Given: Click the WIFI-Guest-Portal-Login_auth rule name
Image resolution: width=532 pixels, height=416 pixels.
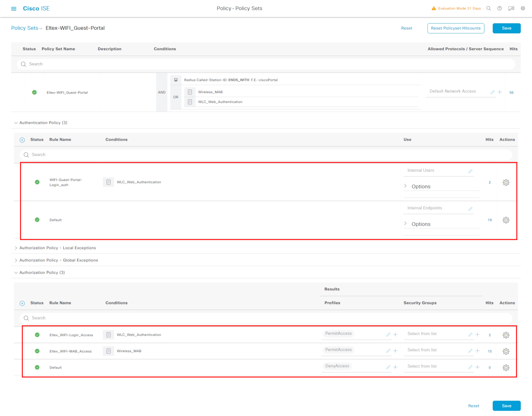Looking at the screenshot, I should 66,182.
